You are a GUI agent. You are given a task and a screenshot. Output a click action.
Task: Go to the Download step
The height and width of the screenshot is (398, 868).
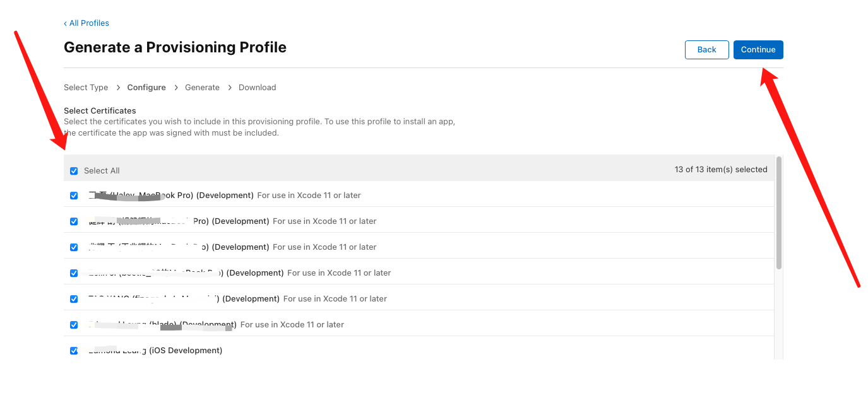(257, 88)
